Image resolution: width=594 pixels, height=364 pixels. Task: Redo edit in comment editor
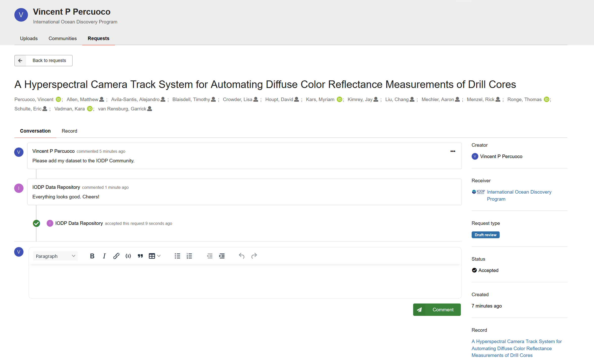click(x=254, y=256)
